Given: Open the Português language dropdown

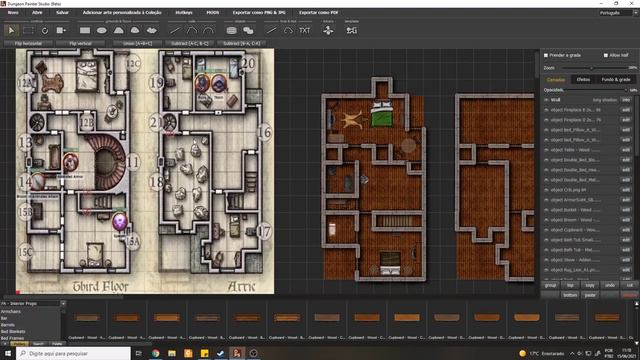Looking at the screenshot, I should (618, 13).
